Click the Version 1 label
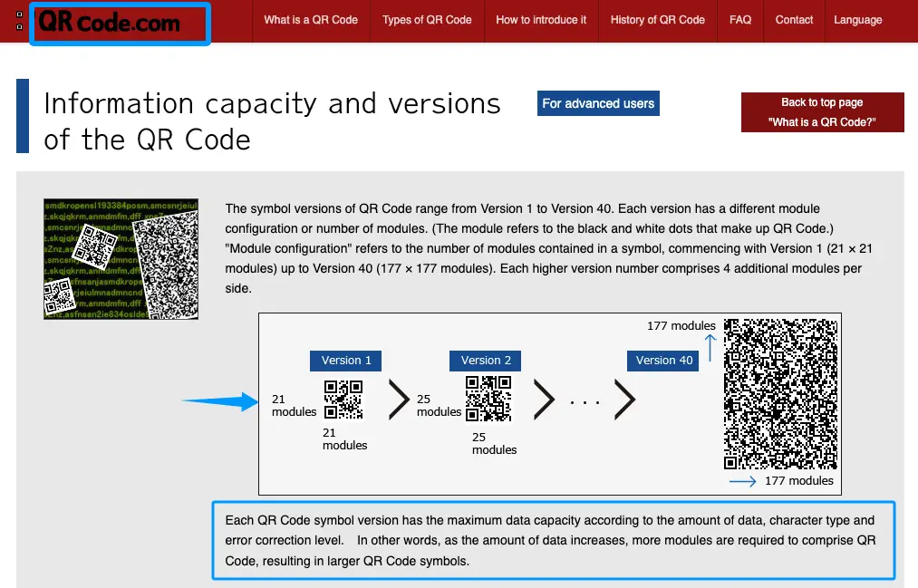918x588 pixels. (345, 361)
